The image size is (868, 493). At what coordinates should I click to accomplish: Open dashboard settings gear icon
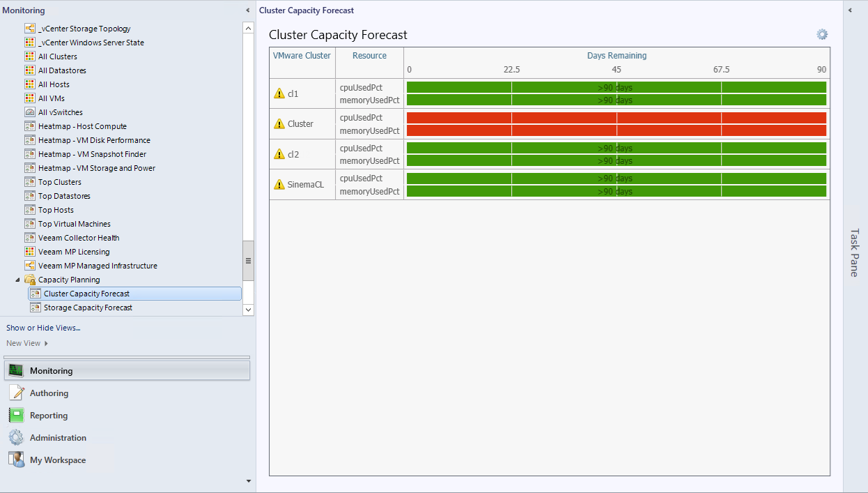822,35
